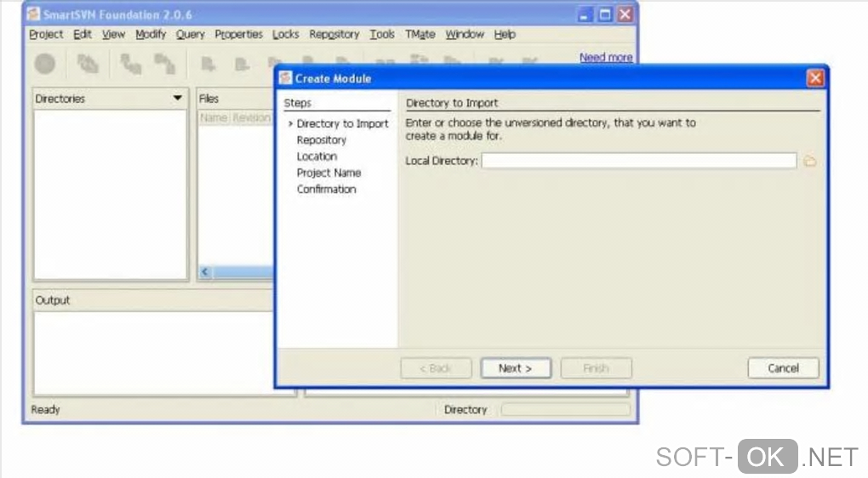
Task: Click the Name column header in Files
Action: (x=214, y=118)
